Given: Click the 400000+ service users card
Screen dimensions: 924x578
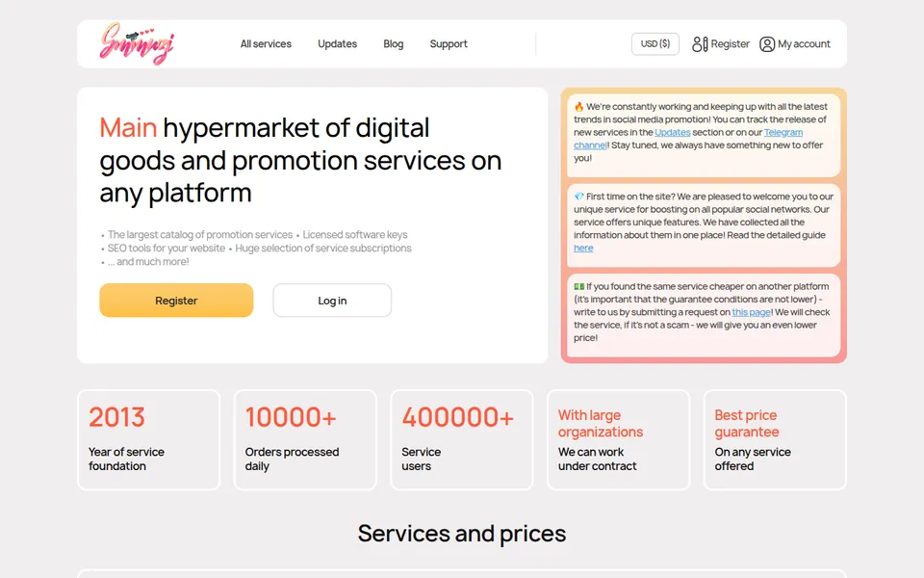Looking at the screenshot, I should click(462, 439).
